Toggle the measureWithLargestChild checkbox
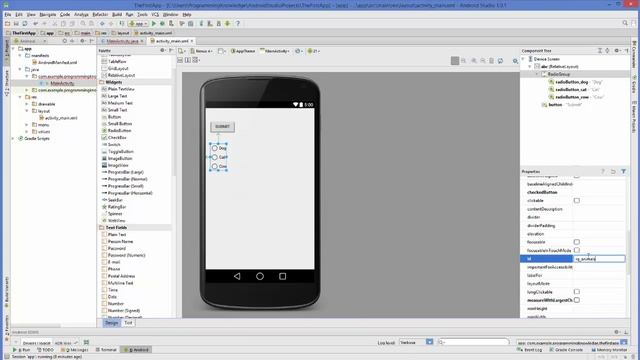 pyautogui.click(x=577, y=300)
